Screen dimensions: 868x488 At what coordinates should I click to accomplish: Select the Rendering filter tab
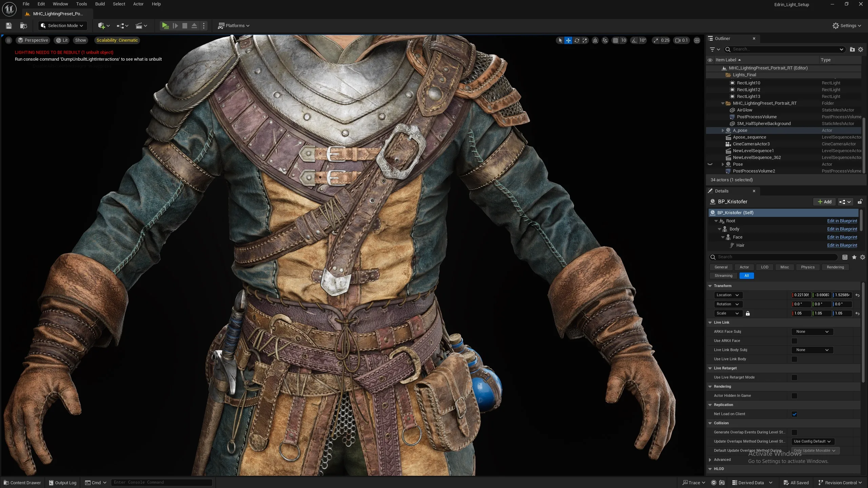(x=835, y=267)
